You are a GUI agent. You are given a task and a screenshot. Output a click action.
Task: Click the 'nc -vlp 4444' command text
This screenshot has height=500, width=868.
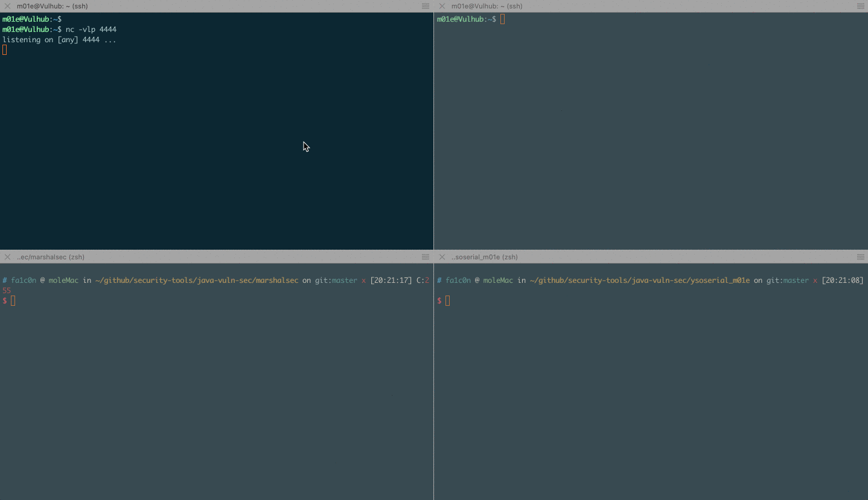[91, 30]
